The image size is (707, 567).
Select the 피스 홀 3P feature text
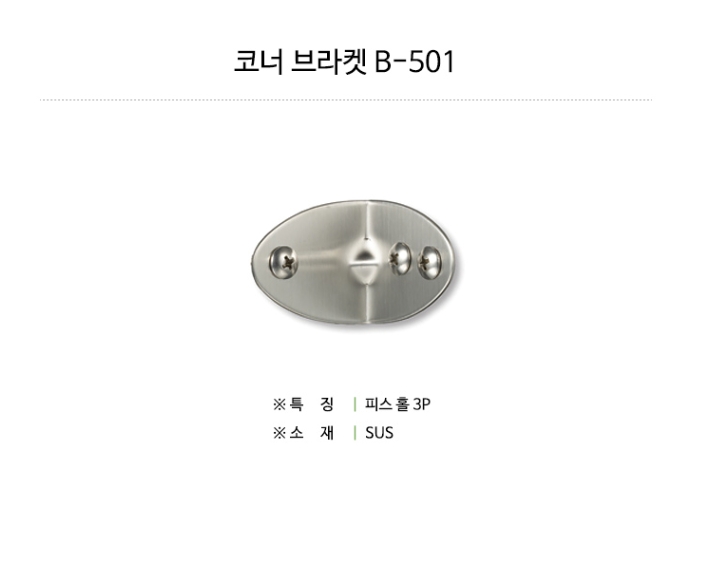397,405
